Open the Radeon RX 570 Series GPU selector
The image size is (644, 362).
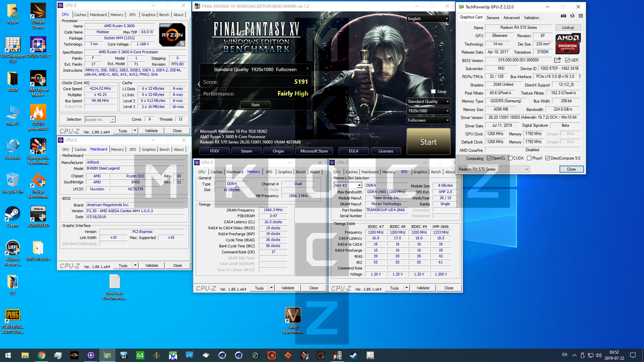494,169
